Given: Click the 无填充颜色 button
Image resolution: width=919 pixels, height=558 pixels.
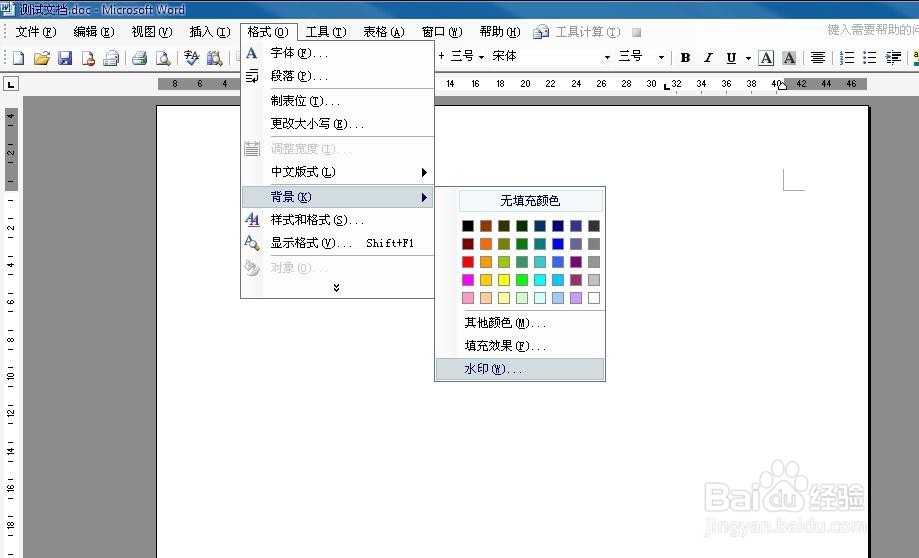Looking at the screenshot, I should coord(530,200).
